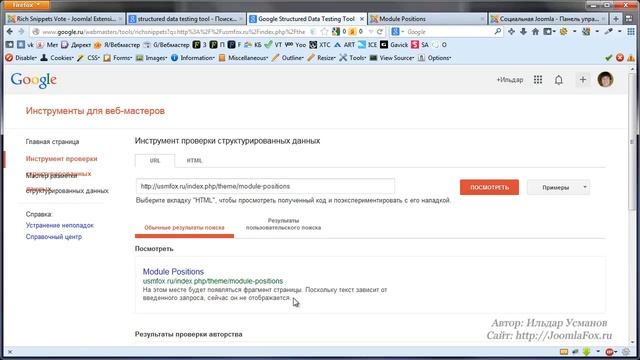This screenshot has height=360, width=640.
Task: Open the +Ильдар Google+ profile link
Action: 509,80
